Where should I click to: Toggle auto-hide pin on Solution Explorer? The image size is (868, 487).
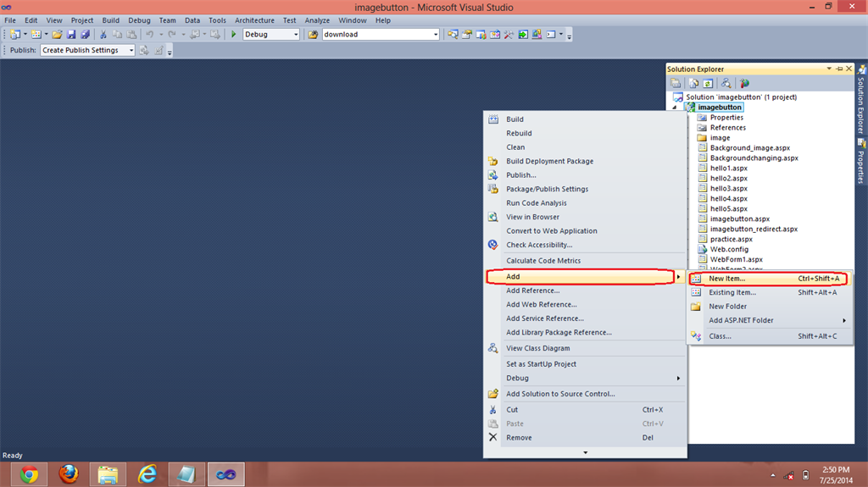[839, 69]
